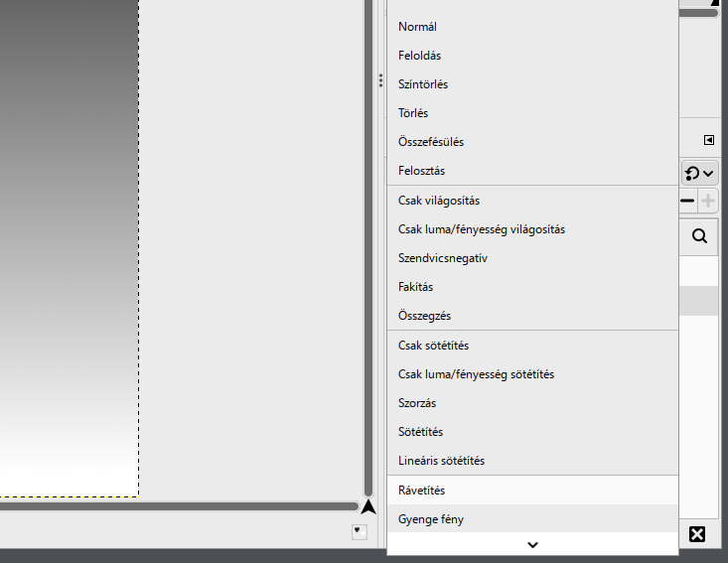
Task: Select Színtörlés layer mode
Action: click(x=532, y=84)
